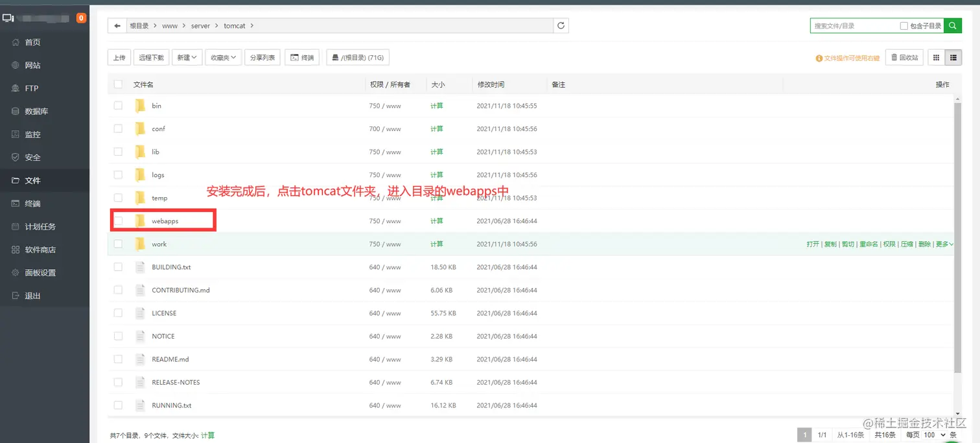
Task: Refresh the file list icon
Action: point(561,26)
